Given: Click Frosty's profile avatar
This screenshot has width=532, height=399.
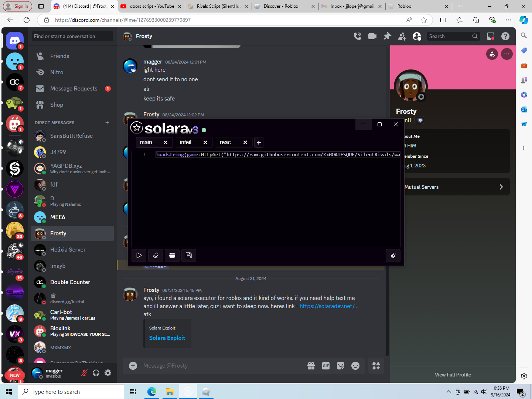Looking at the screenshot, I should point(411,86).
